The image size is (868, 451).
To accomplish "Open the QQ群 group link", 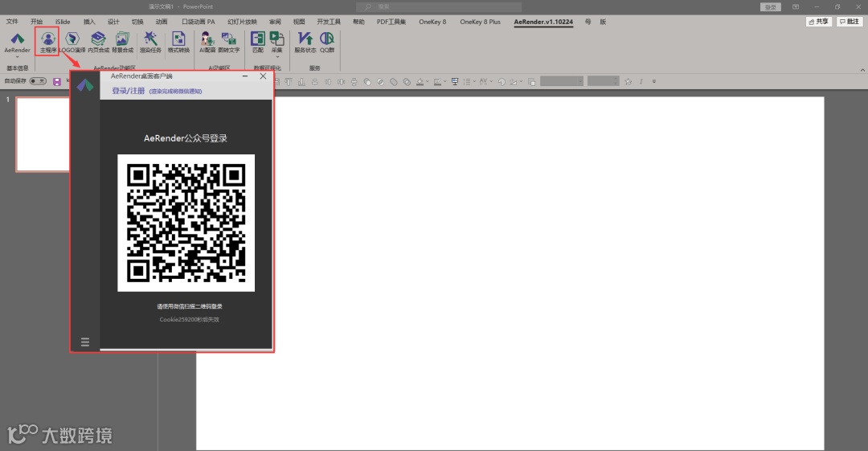I will click(x=327, y=42).
